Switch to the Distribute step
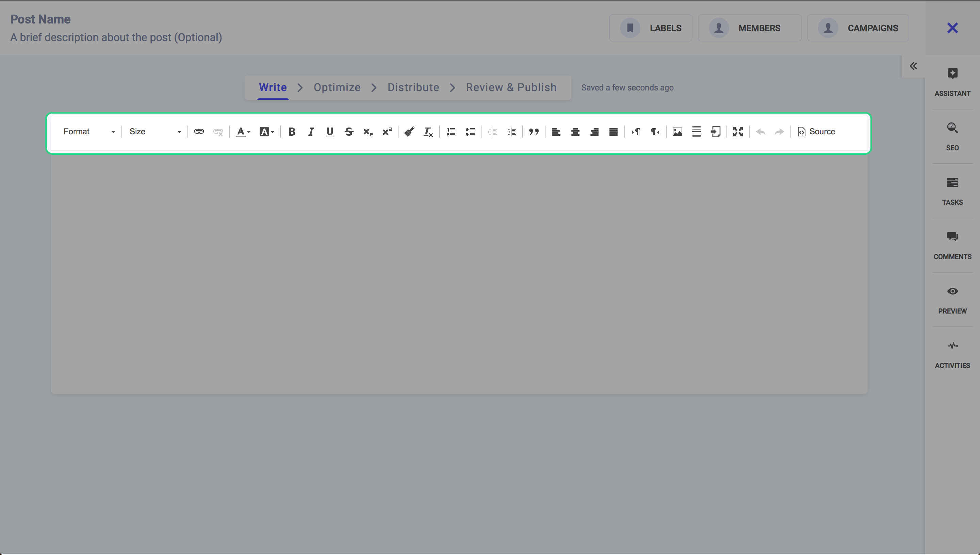Viewport: 980px width, 555px height. (413, 87)
